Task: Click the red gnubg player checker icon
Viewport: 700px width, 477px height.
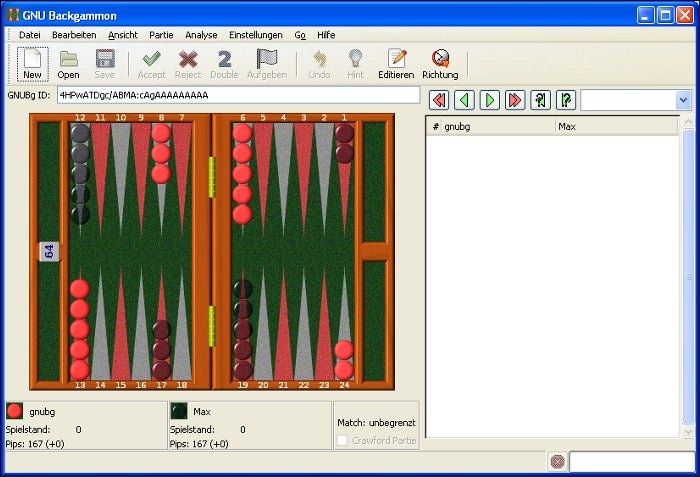Action: (14, 411)
